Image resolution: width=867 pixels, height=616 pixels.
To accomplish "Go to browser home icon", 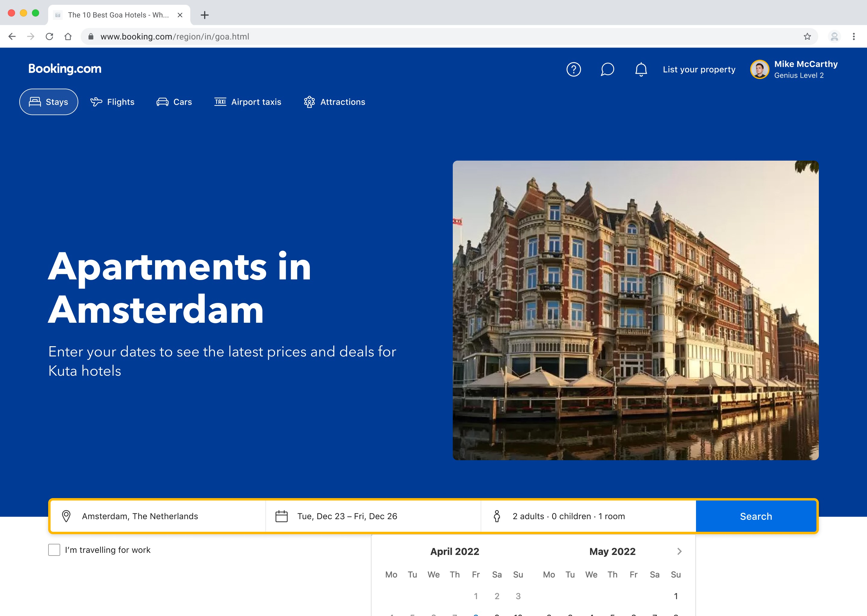I will (x=68, y=36).
